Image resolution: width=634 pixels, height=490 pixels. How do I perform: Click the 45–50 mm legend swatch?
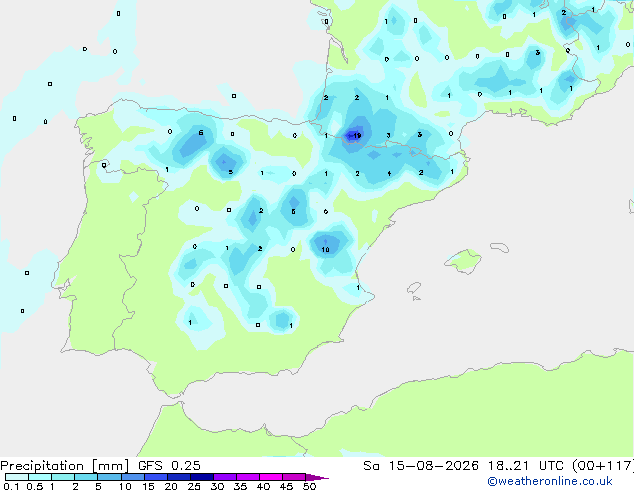(x=294, y=477)
